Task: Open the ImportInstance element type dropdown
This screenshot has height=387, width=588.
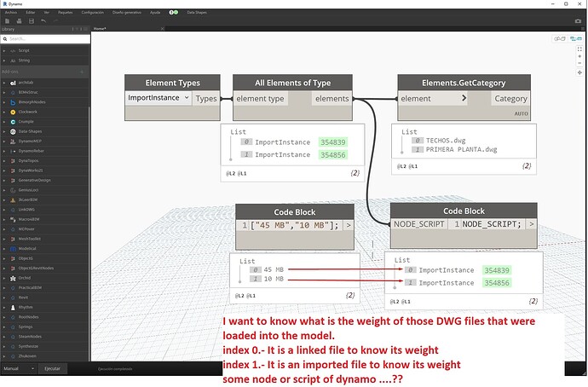Action: 159,98
